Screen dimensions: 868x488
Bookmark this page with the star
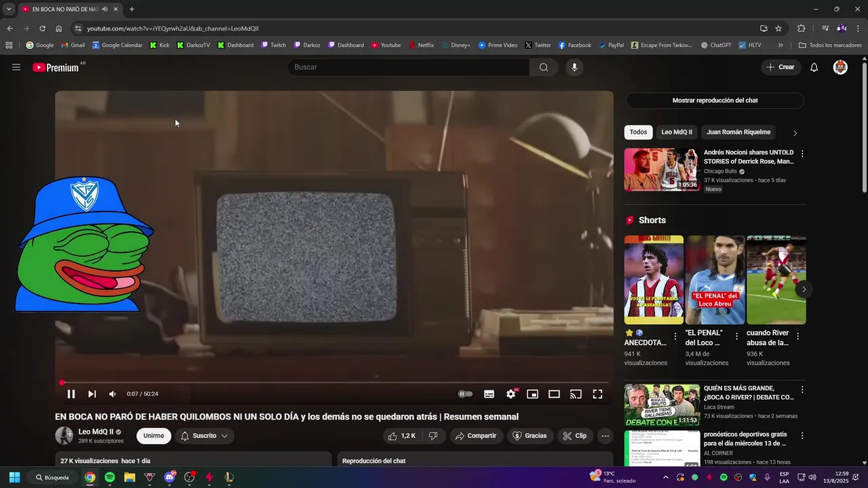pyautogui.click(x=778, y=28)
